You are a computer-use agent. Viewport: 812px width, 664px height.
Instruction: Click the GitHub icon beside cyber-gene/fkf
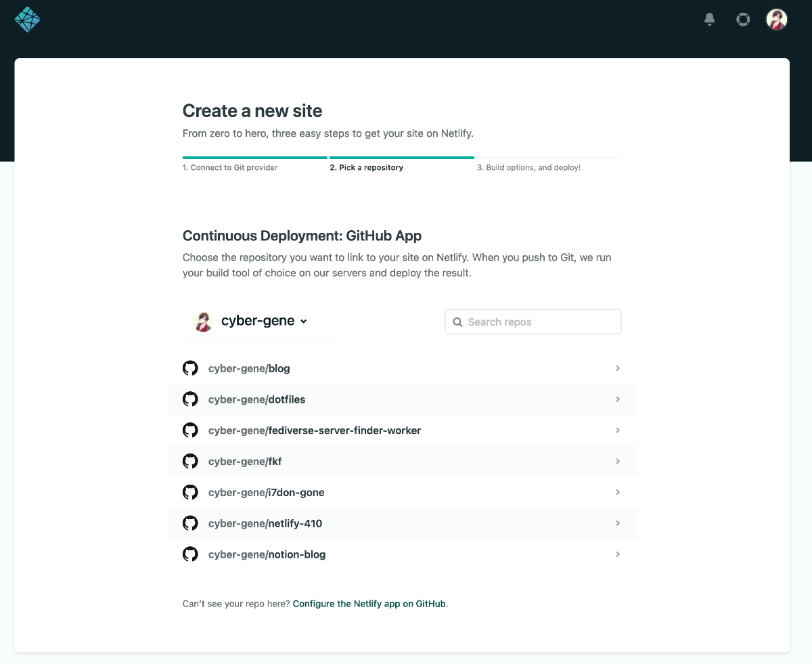pos(190,461)
